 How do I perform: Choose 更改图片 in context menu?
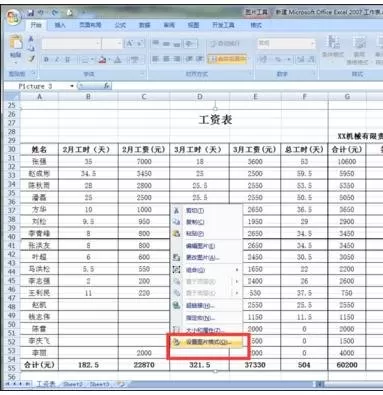pos(207,258)
